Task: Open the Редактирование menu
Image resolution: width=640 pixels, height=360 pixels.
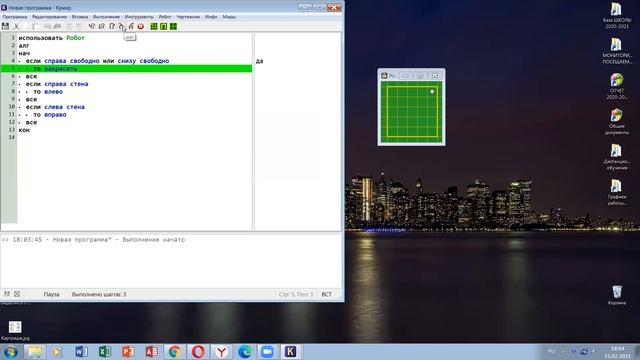Action: click(x=49, y=17)
